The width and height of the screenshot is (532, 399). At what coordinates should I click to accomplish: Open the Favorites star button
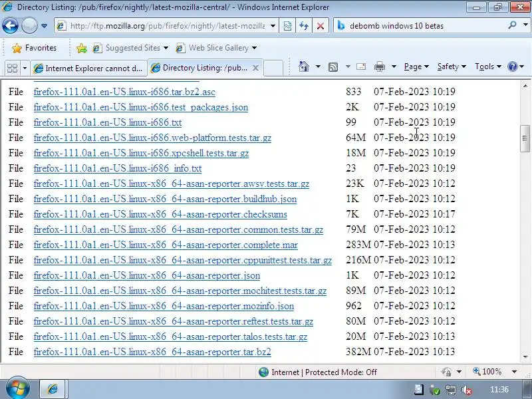coord(35,48)
